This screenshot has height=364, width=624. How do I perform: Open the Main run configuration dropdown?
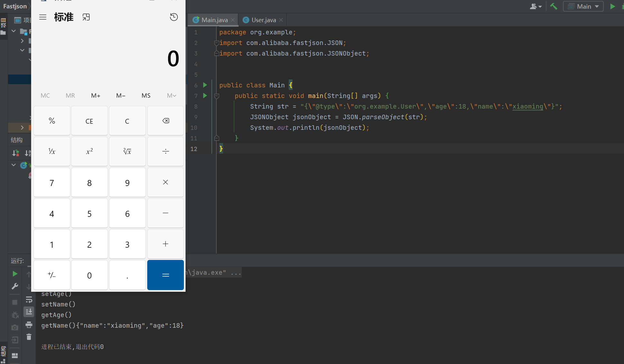[583, 6]
